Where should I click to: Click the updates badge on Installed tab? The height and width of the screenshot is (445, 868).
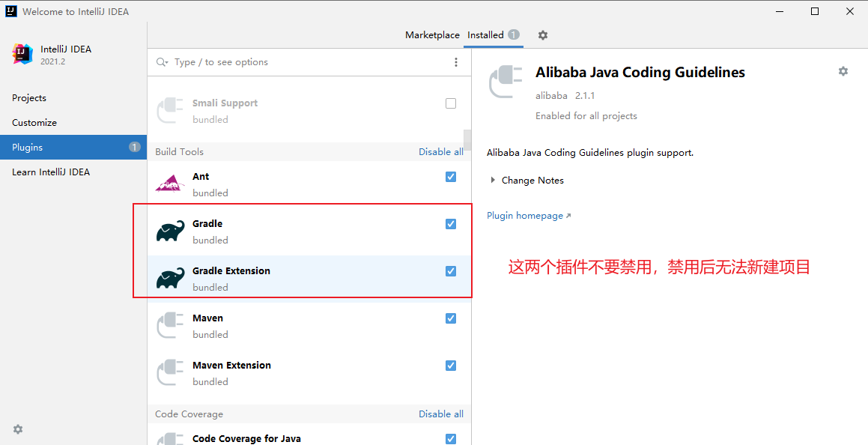coord(514,35)
